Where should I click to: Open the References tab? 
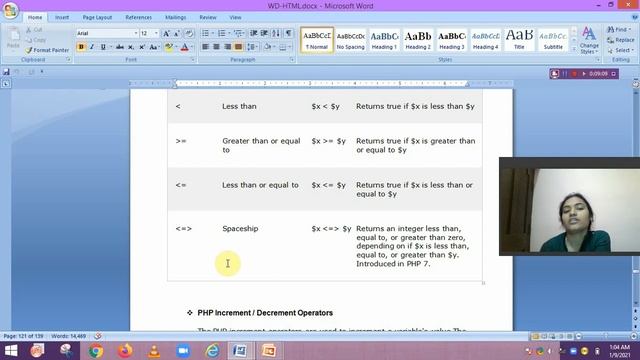pos(138,18)
